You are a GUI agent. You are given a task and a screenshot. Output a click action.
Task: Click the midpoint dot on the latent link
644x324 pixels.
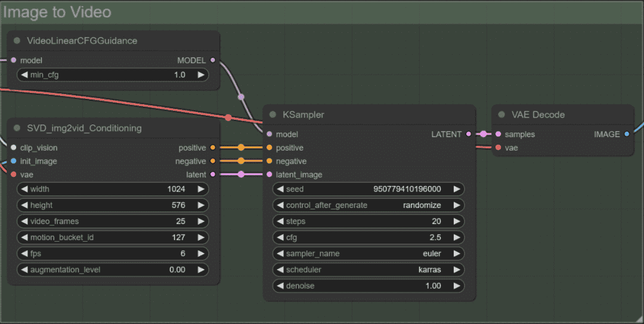pyautogui.click(x=241, y=175)
